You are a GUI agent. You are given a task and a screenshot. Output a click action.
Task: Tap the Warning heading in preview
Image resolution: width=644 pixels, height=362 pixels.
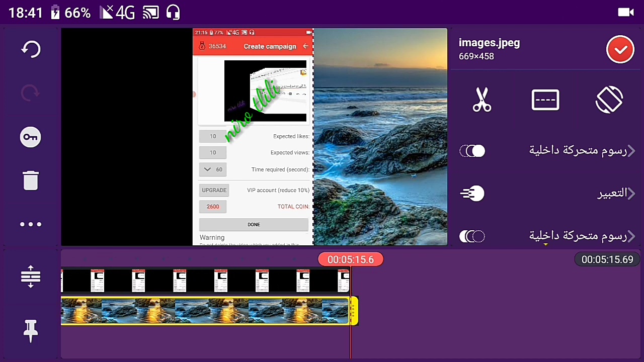click(212, 237)
